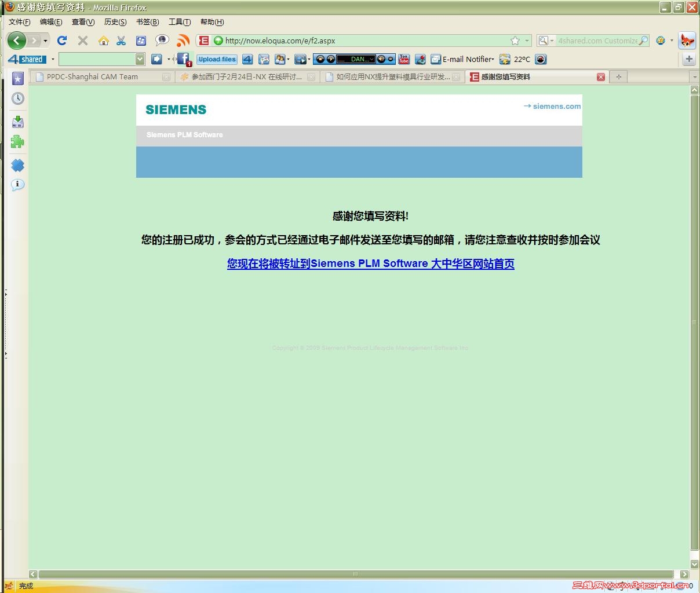Open the 工具(T) menu
The image size is (700, 593).
180,22
